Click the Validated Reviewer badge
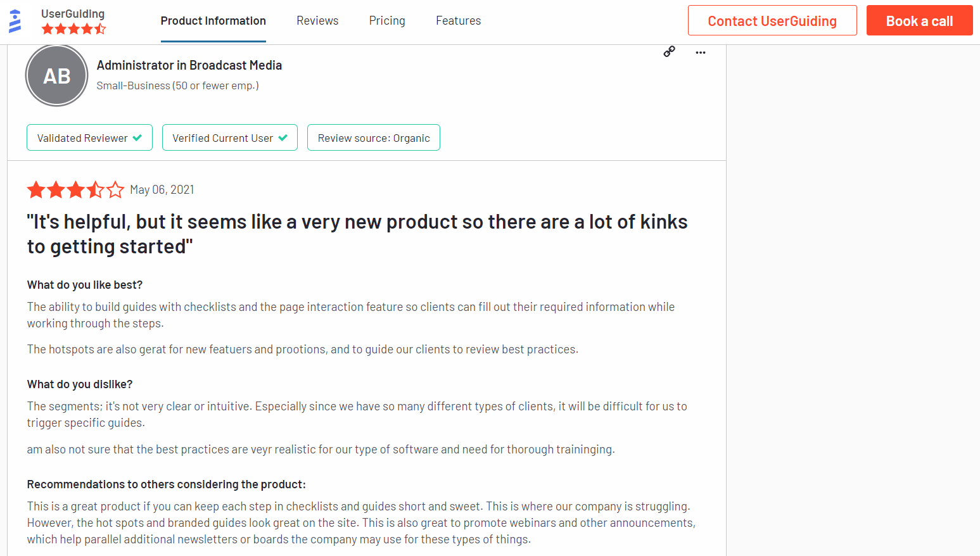The height and width of the screenshot is (556, 980). point(89,137)
